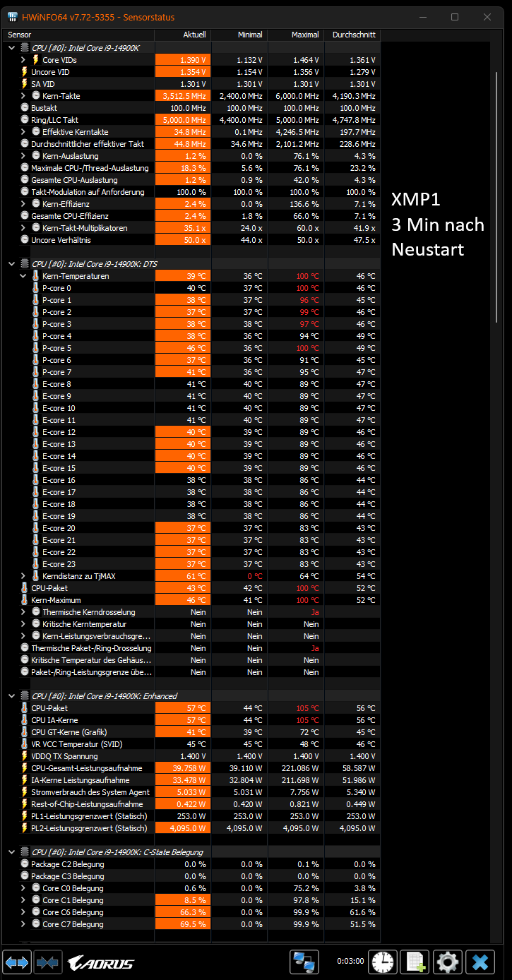This screenshot has height=980, width=512.
Task: Select the Package C3 Belegung row
Action: 191,876
